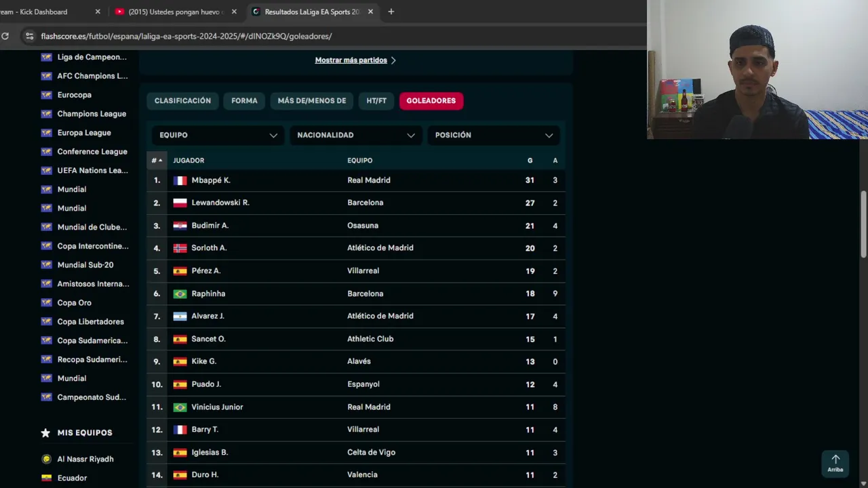This screenshot has height=488, width=868.
Task: Click Celta de Vigo team name
Action: click(x=371, y=453)
